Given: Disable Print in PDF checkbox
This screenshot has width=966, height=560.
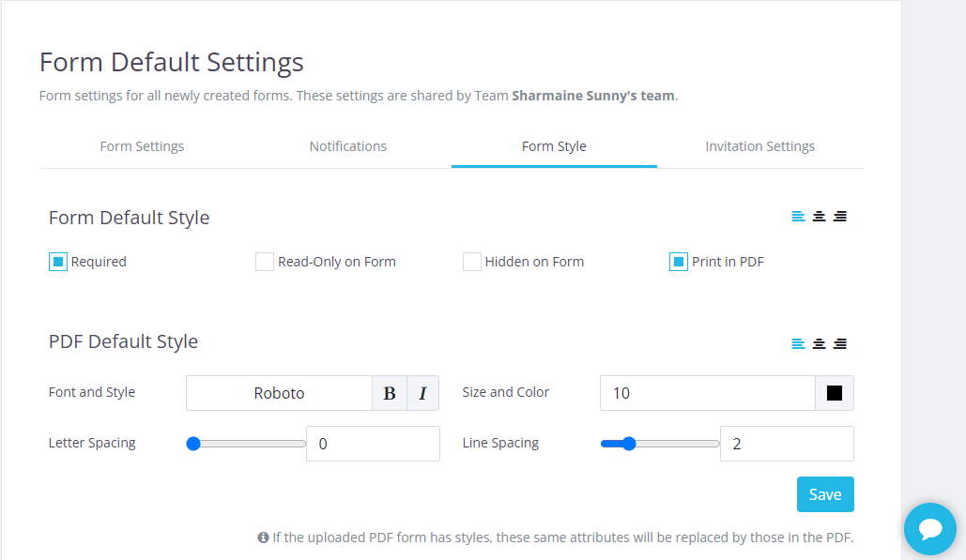Looking at the screenshot, I should (679, 262).
